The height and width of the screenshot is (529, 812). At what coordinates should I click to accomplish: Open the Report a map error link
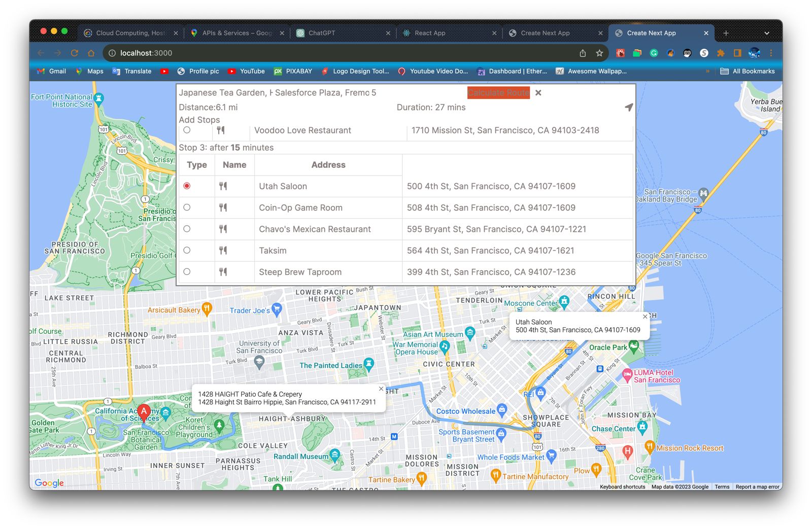pos(757,487)
